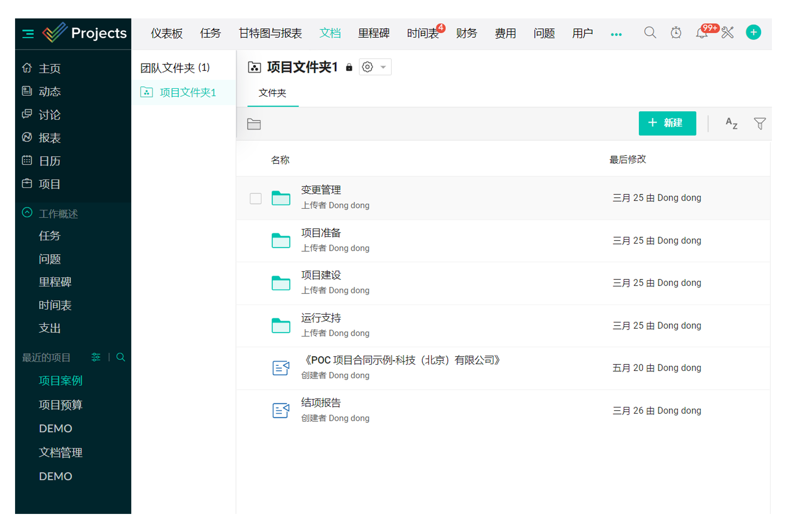Viewport: 787px width, 532px height.
Task: Open 项目案例 in recent projects
Action: click(60, 381)
